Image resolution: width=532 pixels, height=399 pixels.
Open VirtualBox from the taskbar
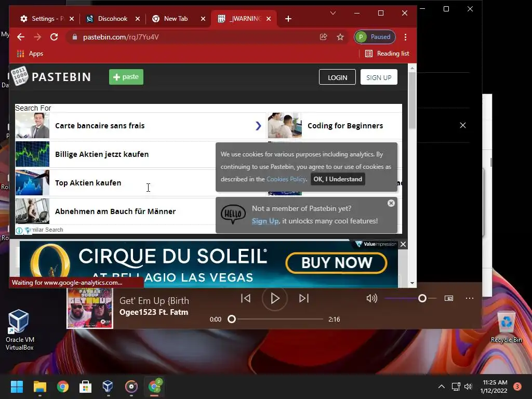pyautogui.click(x=108, y=387)
